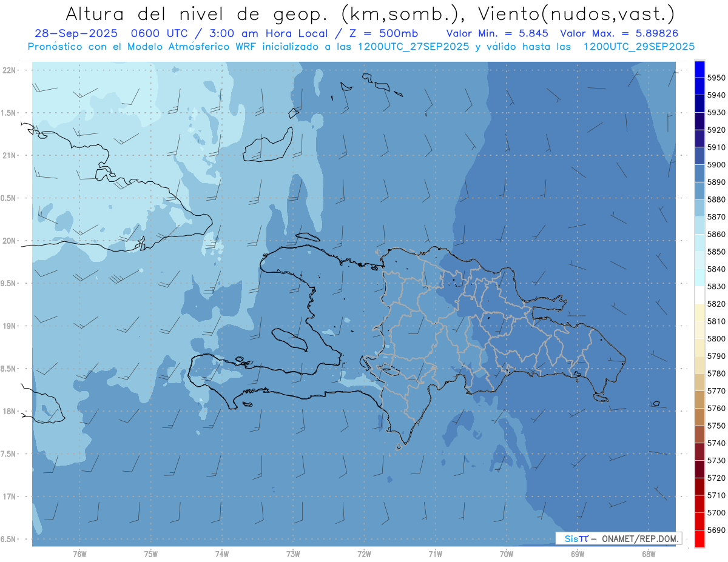Click the '5840' colorbar value
Image resolution: width=728 pixels, height=562 pixels.
point(716,269)
